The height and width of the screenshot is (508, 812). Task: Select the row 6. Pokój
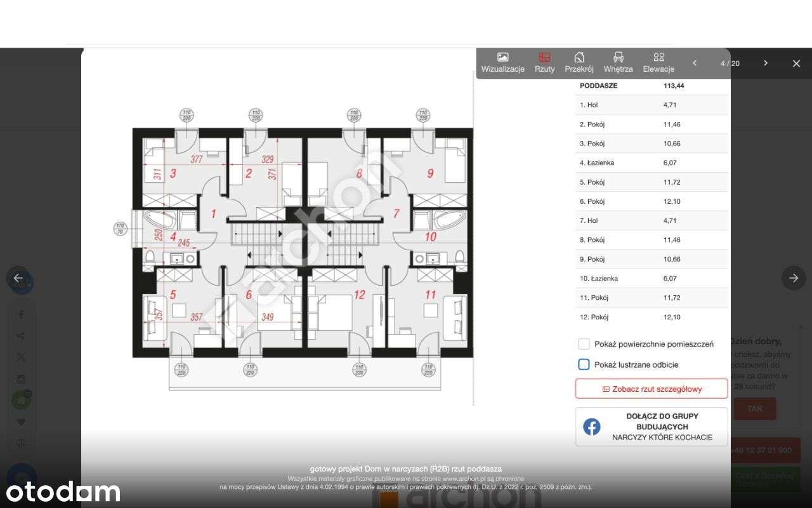[x=652, y=201]
